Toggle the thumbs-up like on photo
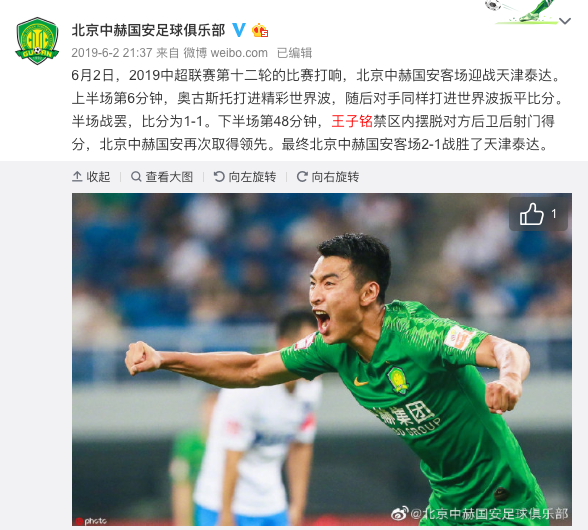The width and height of the screenshot is (588, 530). 538,214
